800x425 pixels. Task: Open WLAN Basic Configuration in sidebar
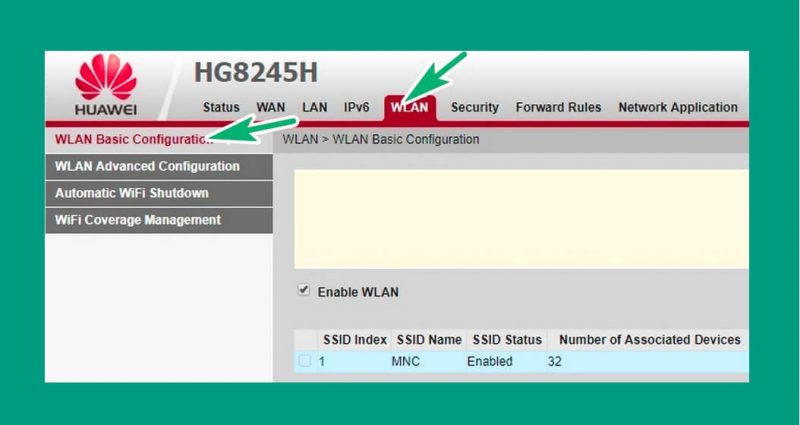pyautogui.click(x=159, y=140)
